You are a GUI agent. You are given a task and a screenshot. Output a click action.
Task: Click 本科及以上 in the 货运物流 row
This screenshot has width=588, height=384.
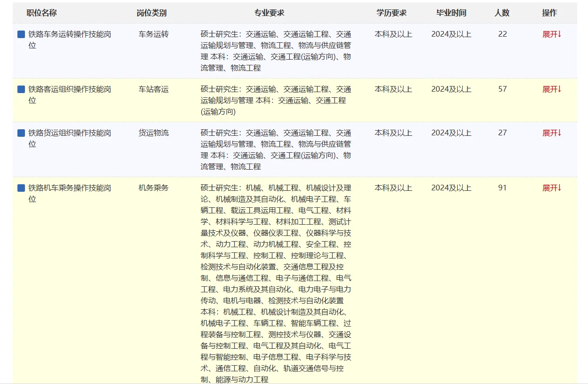[393, 133]
